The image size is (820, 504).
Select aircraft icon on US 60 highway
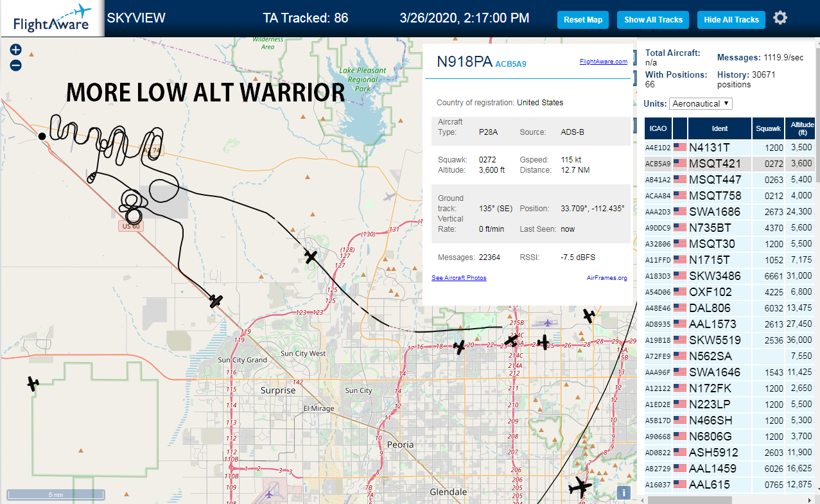click(216, 300)
